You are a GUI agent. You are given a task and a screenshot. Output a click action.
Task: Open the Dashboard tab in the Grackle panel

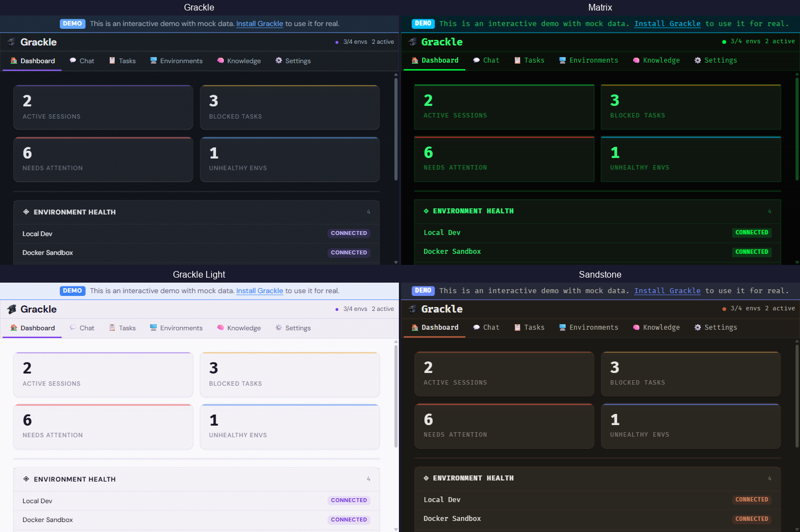coord(32,61)
